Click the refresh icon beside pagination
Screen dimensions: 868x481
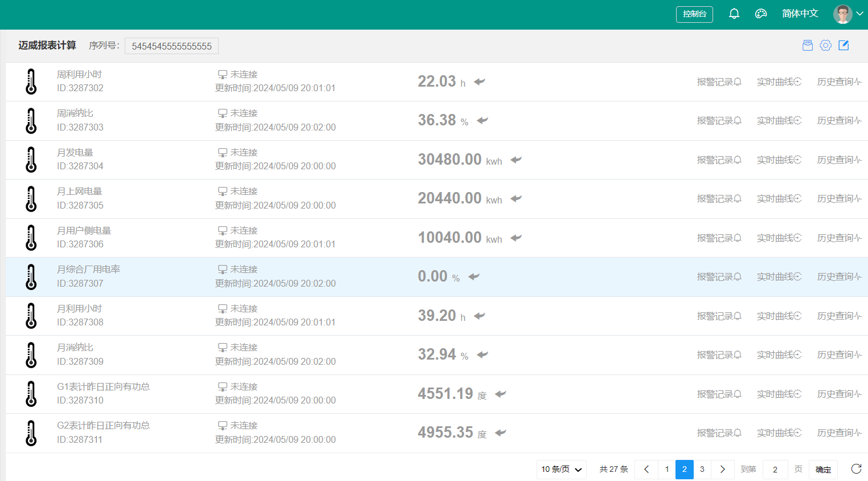pos(856,469)
